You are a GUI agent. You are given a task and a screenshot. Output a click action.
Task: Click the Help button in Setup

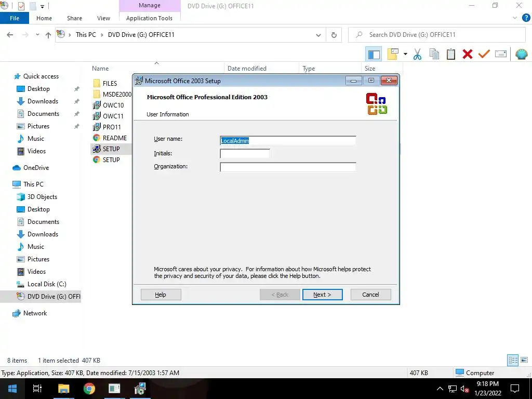[x=161, y=295]
